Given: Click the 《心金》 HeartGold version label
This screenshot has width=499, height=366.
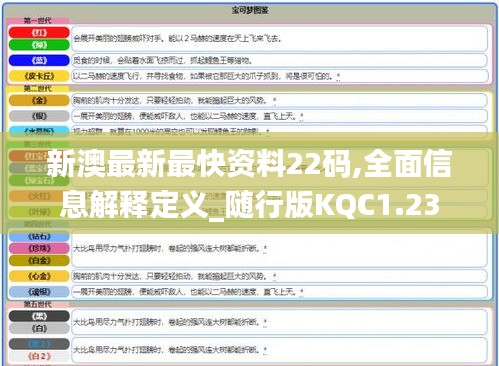Looking at the screenshot, I should [39, 276].
